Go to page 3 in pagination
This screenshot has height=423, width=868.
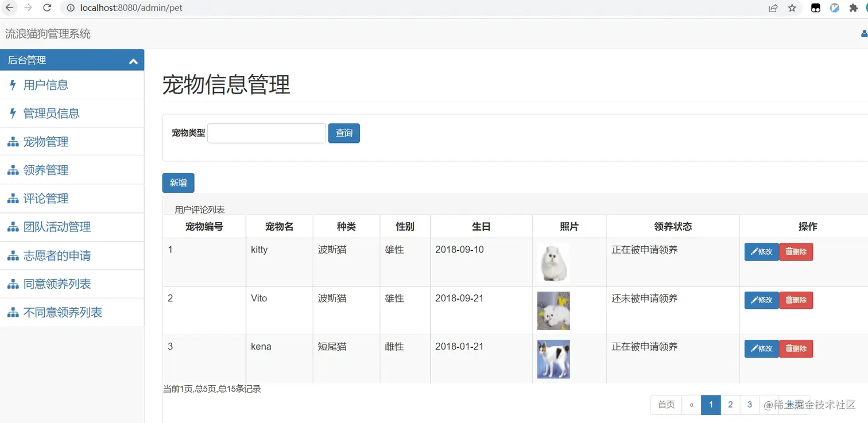click(x=749, y=405)
